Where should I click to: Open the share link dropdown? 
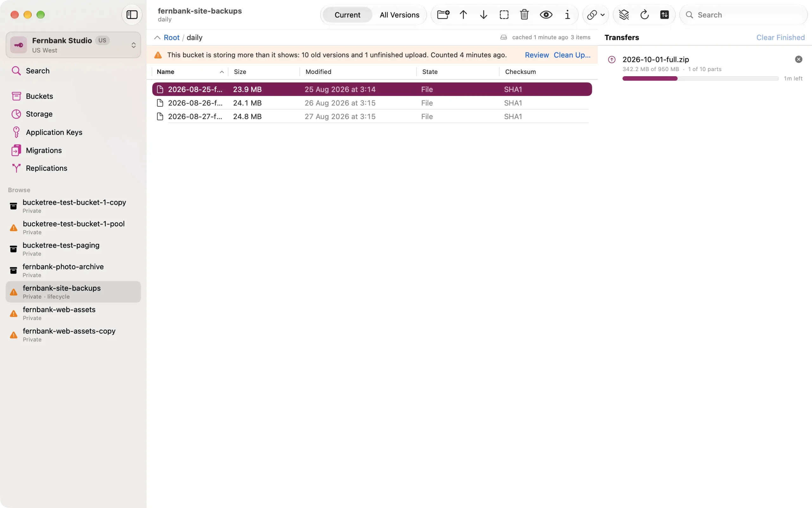click(596, 15)
